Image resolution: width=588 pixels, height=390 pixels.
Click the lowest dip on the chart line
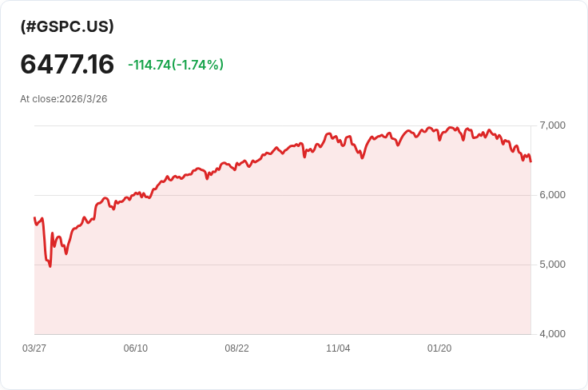[x=50, y=265]
